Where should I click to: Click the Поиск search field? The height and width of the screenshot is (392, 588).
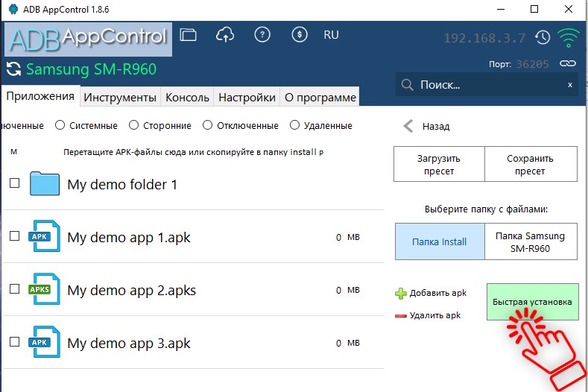(484, 85)
